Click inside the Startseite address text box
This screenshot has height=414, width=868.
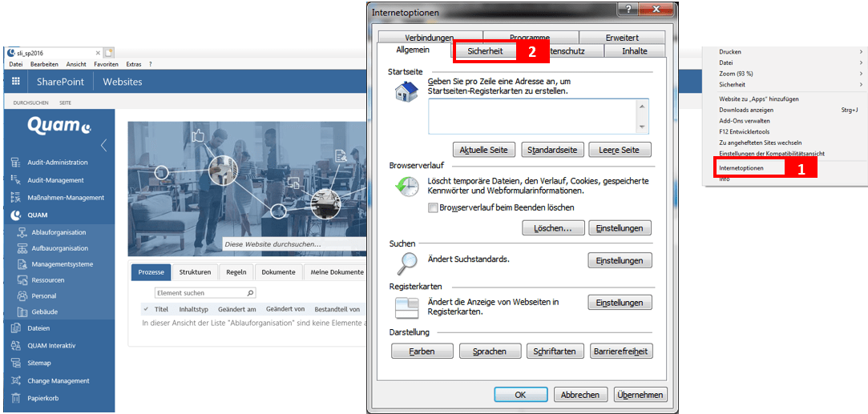click(x=532, y=116)
